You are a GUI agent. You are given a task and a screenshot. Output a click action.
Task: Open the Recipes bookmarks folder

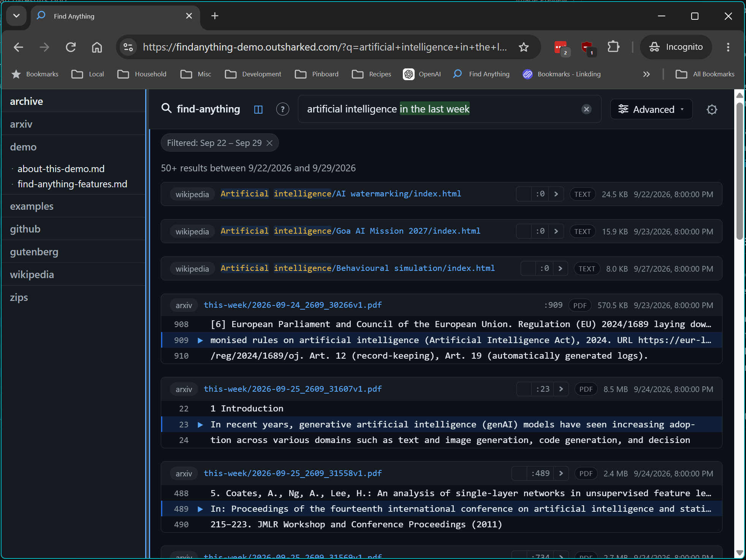372,74
